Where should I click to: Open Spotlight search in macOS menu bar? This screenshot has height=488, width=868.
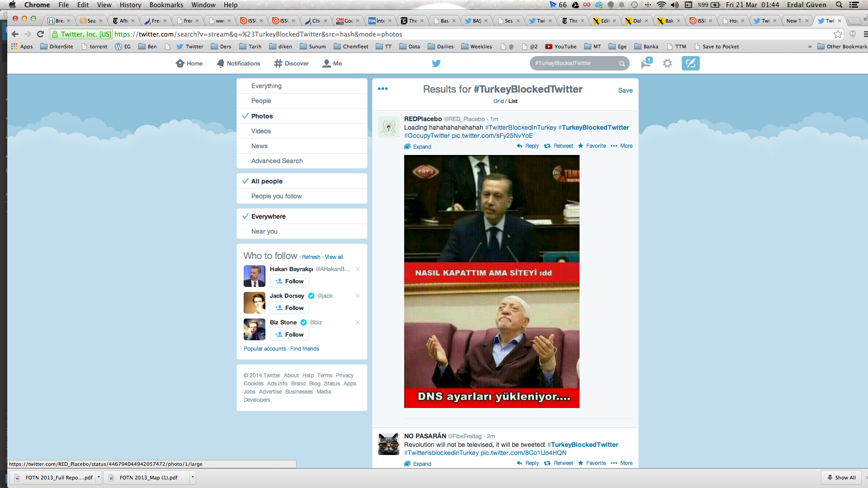point(839,5)
